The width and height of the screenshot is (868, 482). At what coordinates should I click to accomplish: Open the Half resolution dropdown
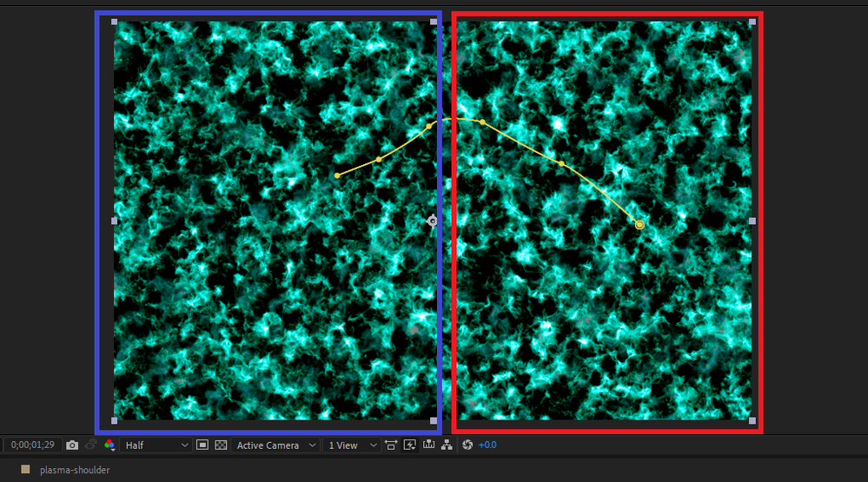[156, 445]
